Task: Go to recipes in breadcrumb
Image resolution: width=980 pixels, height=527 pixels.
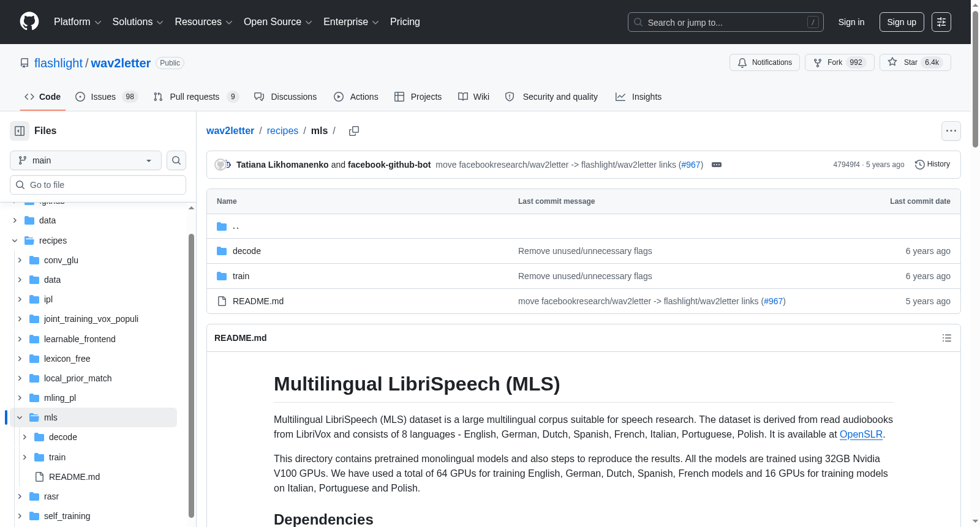Action: click(x=282, y=131)
